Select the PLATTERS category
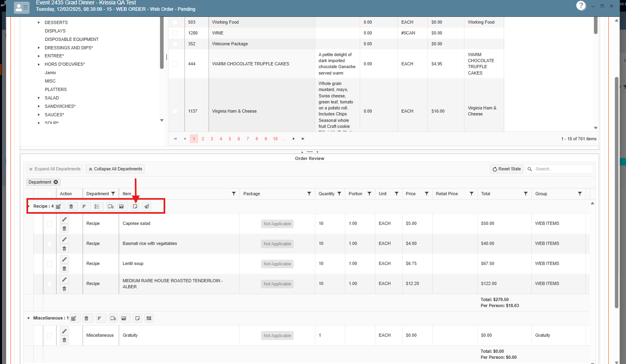Image resolution: width=626 pixels, height=364 pixels. pyautogui.click(x=56, y=89)
